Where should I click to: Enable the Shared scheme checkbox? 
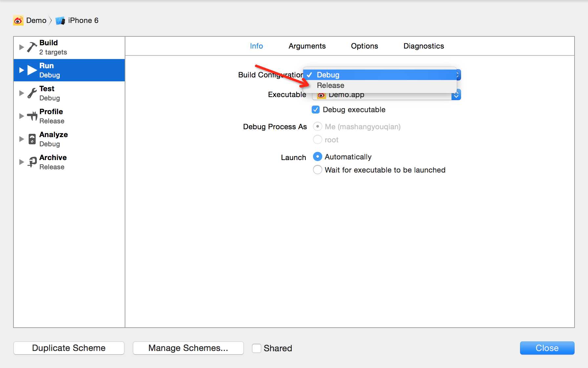[257, 348]
